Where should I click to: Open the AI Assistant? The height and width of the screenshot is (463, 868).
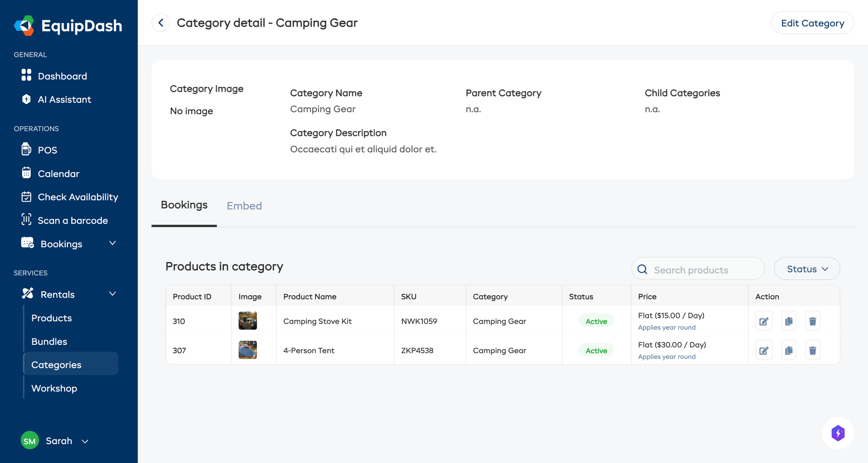64,99
